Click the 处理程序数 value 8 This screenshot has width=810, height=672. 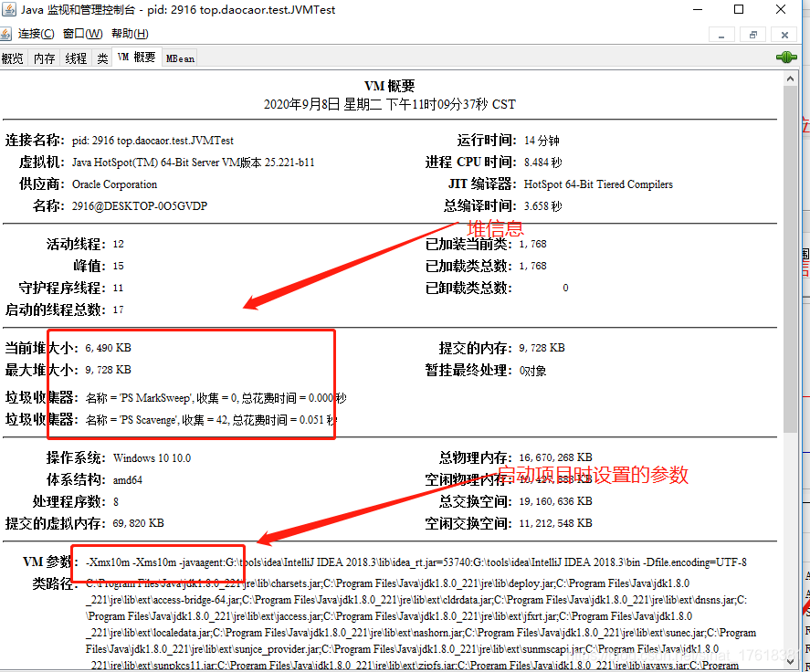pyautogui.click(x=116, y=502)
